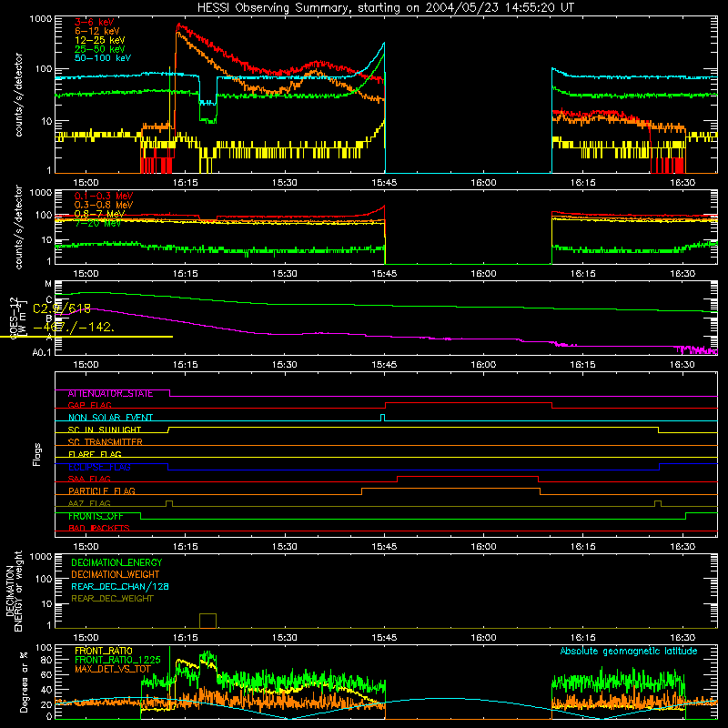Select the SAA_FLAG label
728x728 pixels.
point(89,480)
